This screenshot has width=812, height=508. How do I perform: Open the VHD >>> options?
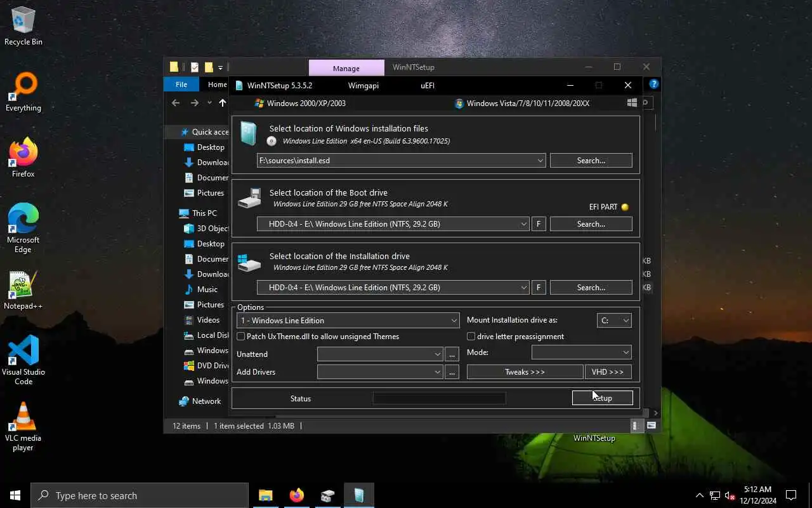tap(608, 372)
